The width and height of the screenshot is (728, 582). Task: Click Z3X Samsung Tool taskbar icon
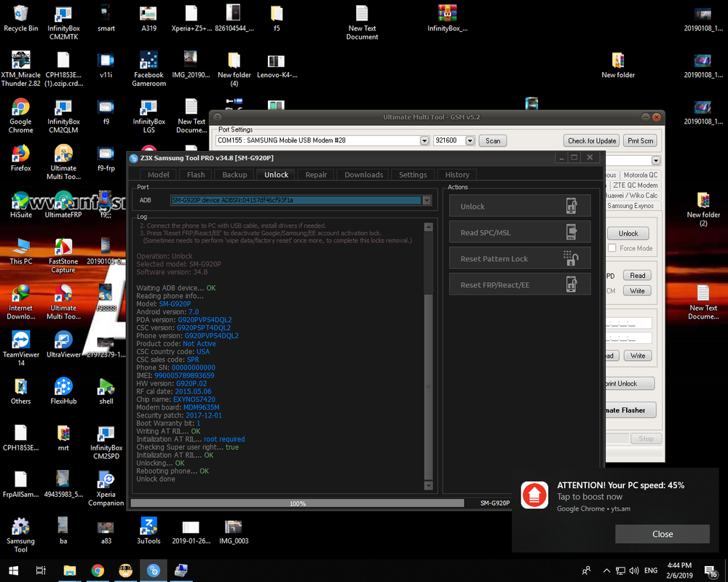[153, 570]
